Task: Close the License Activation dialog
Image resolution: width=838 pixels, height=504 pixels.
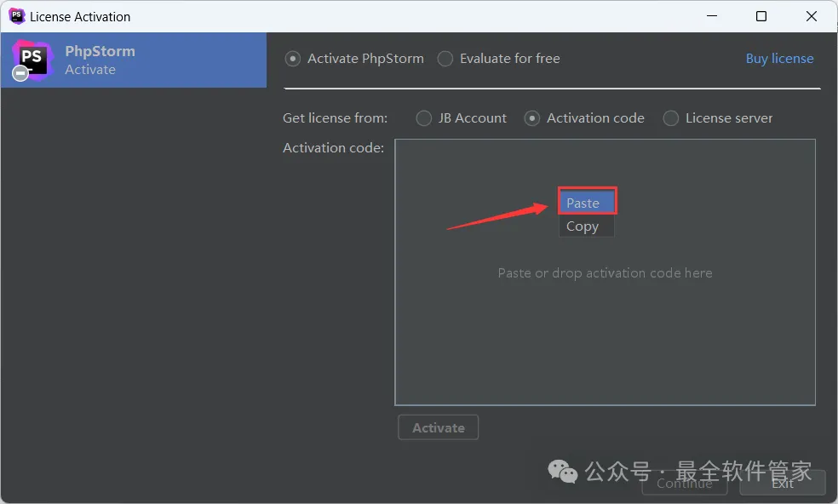Action: pyautogui.click(x=812, y=16)
